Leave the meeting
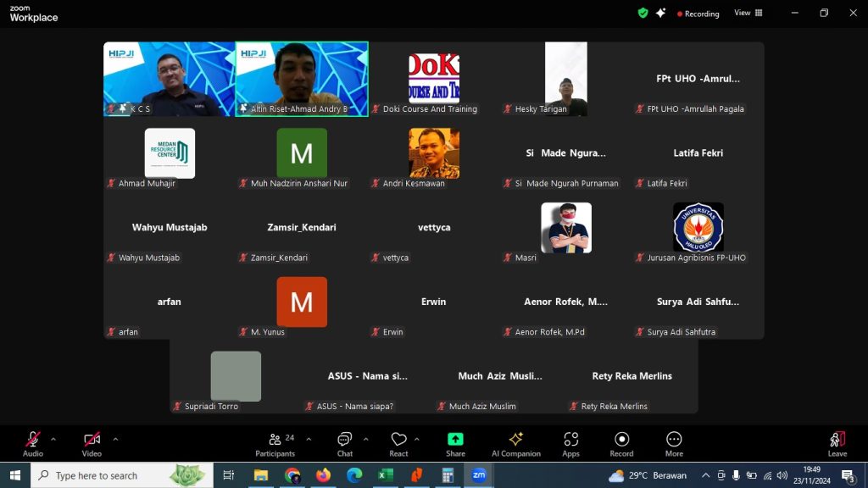This screenshot has height=488, width=868. point(837,443)
